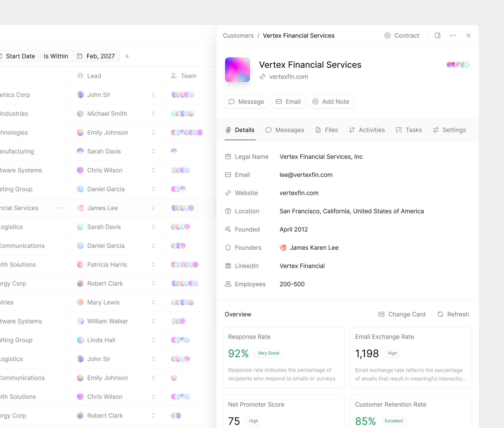Expand lead selector for James Lee

[x=153, y=208]
